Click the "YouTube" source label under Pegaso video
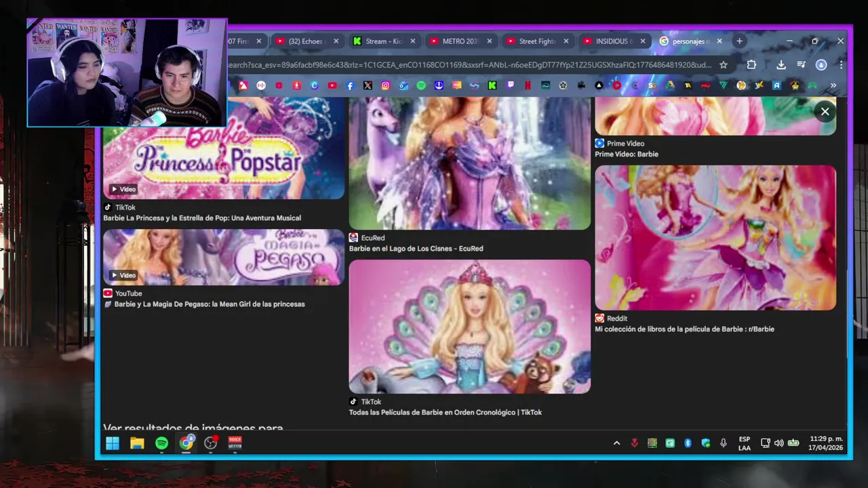The width and height of the screenshot is (868, 488). point(128,293)
